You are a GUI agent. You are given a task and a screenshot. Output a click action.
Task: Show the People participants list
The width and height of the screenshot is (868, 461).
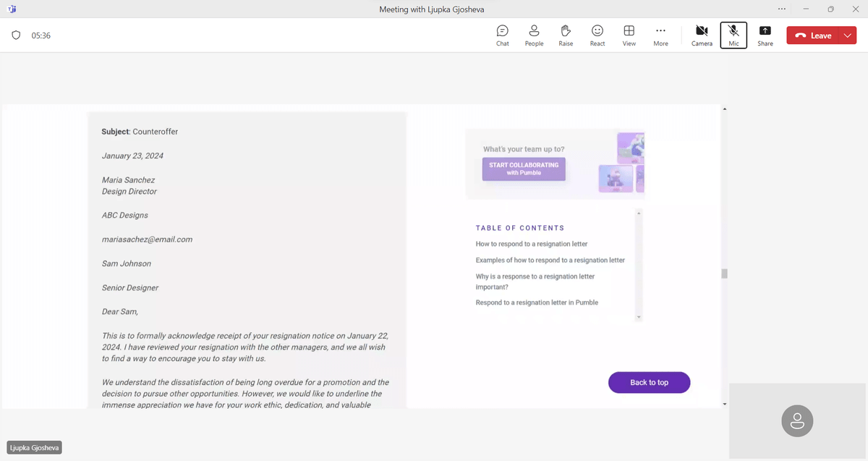(534, 35)
